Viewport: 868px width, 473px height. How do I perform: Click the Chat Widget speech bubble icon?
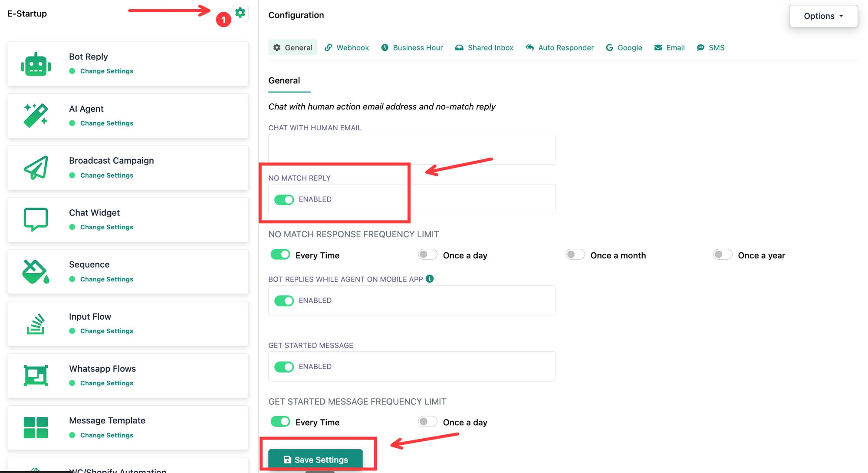(x=36, y=219)
